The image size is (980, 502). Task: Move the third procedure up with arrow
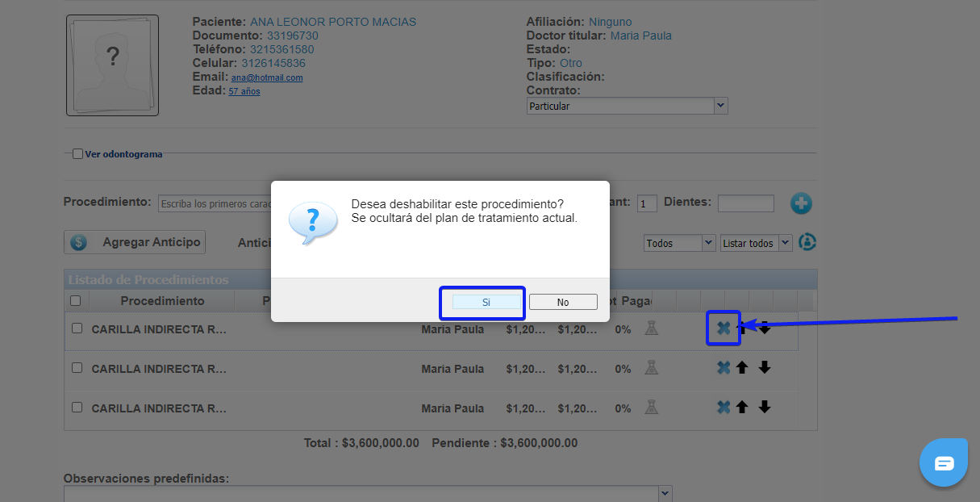click(x=742, y=407)
